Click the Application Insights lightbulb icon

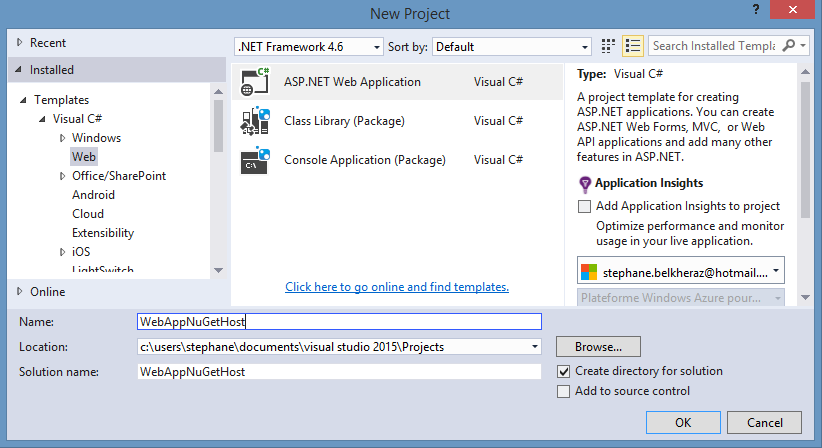(x=585, y=184)
